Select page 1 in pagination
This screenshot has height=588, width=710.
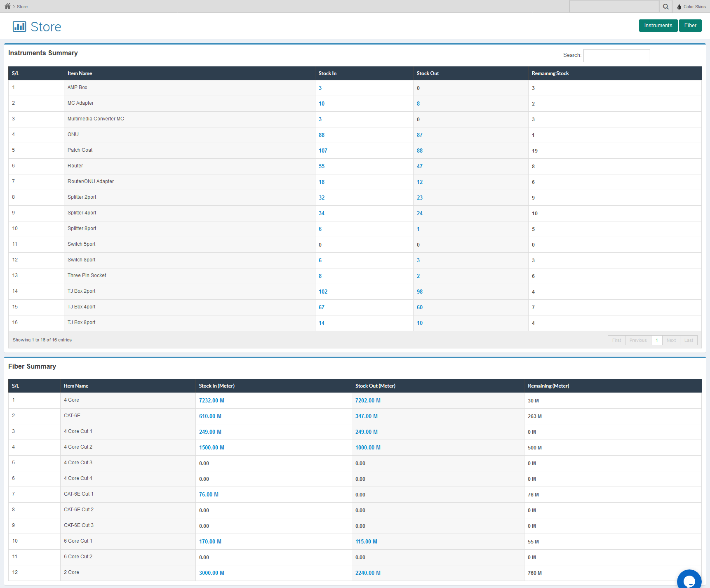(656, 340)
